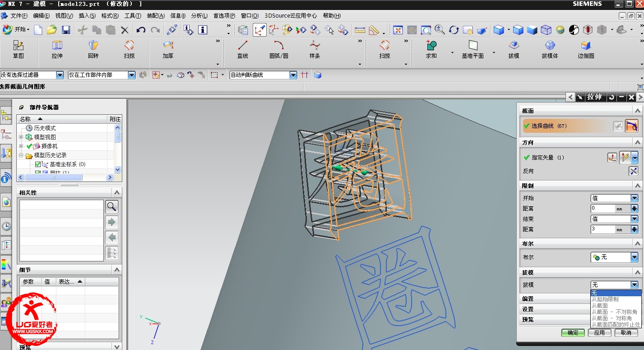Select the 拔模体 draft body tool
This screenshot has width=644, height=350.
[x=550, y=50]
